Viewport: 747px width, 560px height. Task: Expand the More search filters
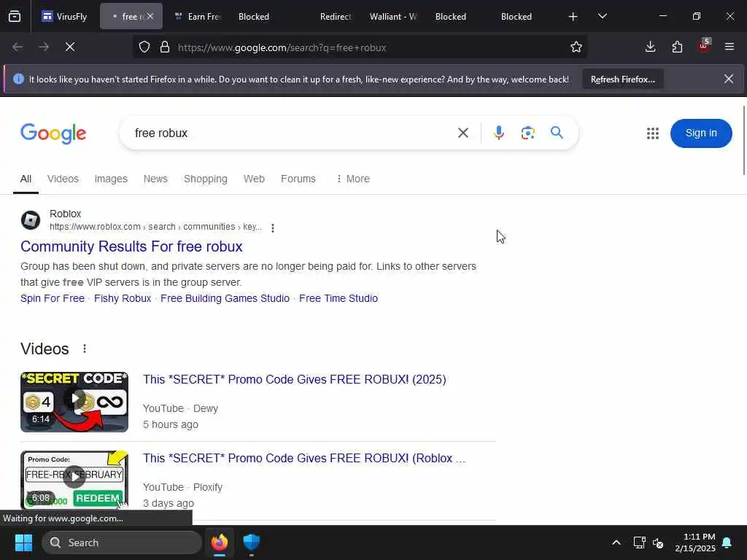[353, 179]
